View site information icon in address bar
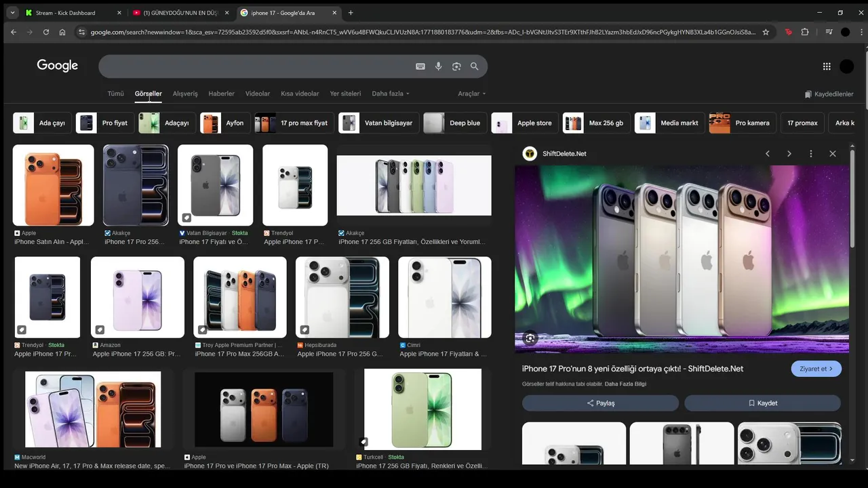868x488 pixels. point(81,32)
